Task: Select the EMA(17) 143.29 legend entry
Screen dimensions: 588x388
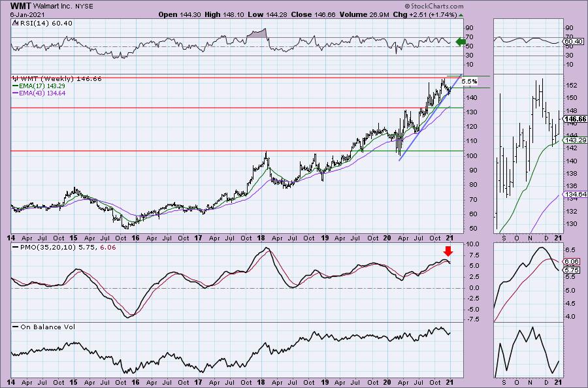Action: pos(42,86)
